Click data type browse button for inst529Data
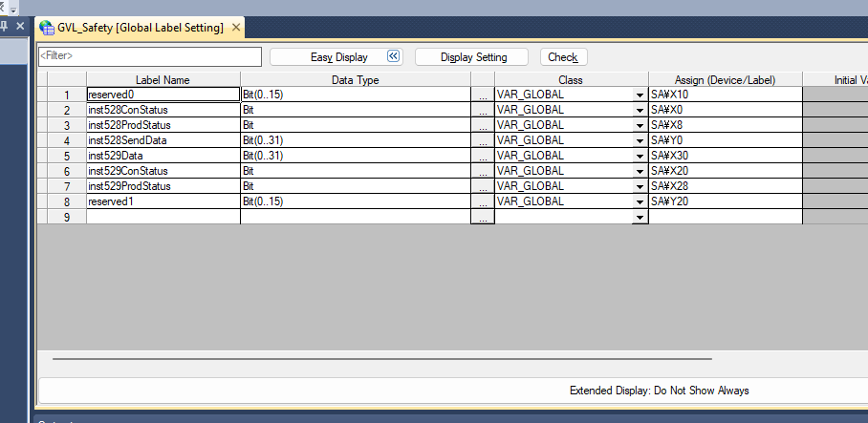The width and height of the screenshot is (868, 423). tap(483, 156)
